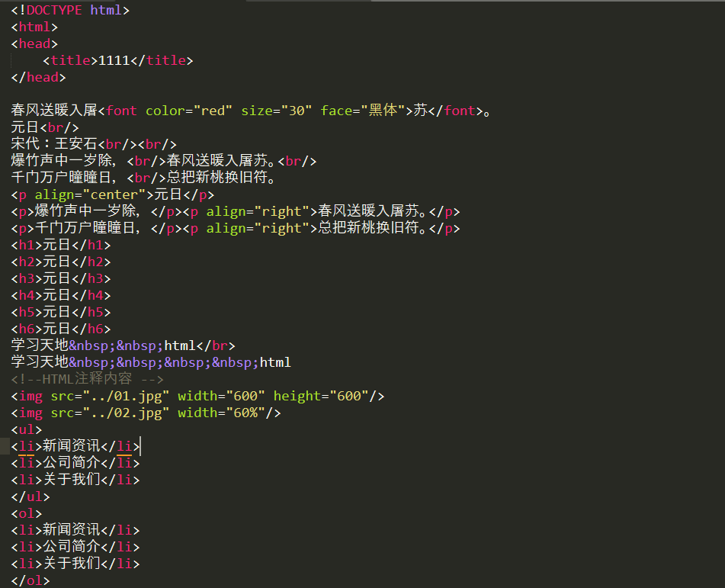Viewport: 725px width, 588px height.
Task: Click the h4 元日 heading line
Action: point(60,294)
